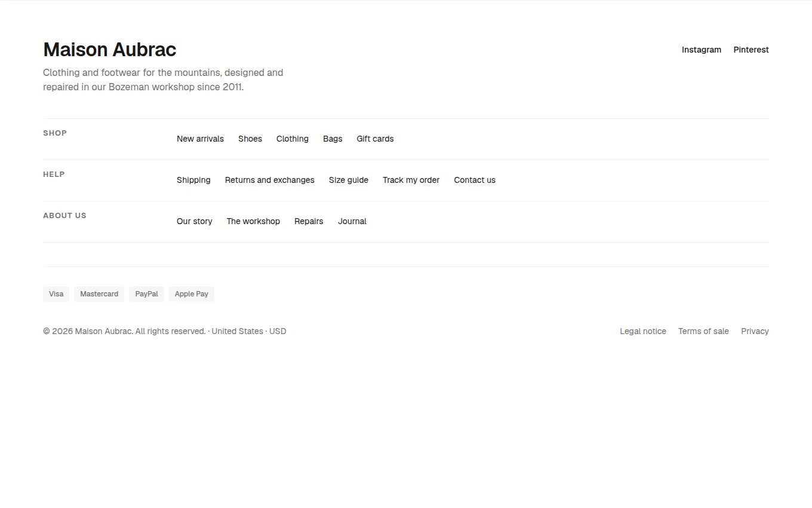812x508 pixels.
Task: Select the Bags link
Action: tap(333, 139)
